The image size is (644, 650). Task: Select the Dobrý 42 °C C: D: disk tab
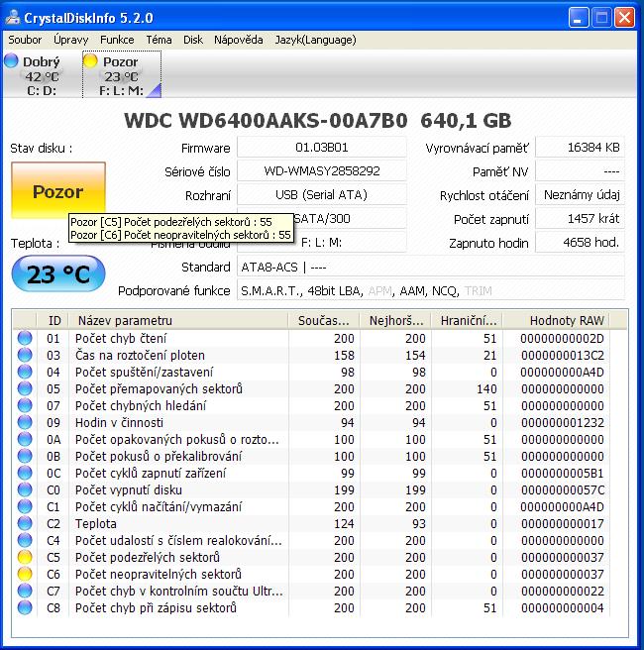point(42,75)
